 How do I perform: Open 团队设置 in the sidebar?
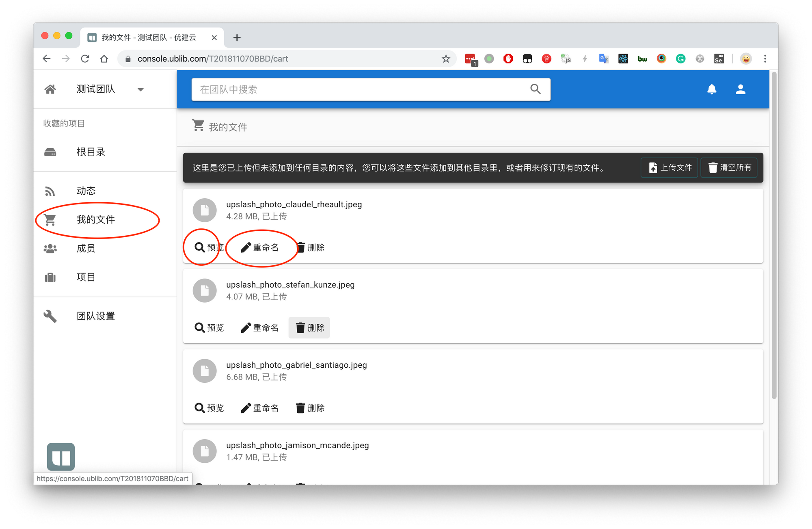click(96, 316)
